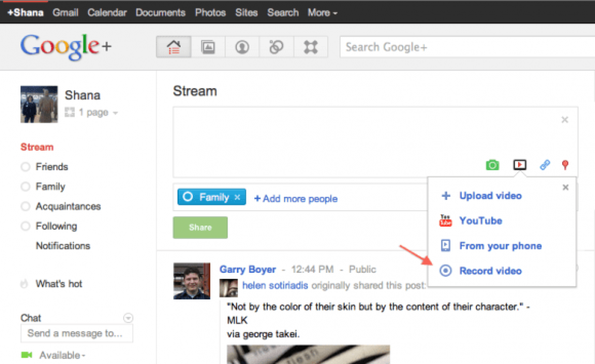Select the Following circle radio button

(x=26, y=227)
